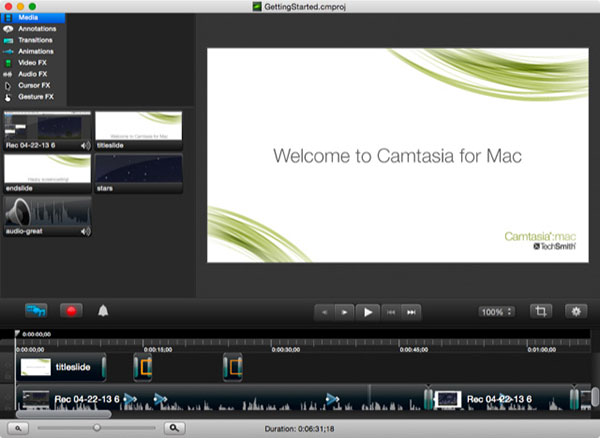Click the Duration: 0:06:31;18 readout

coord(300,429)
